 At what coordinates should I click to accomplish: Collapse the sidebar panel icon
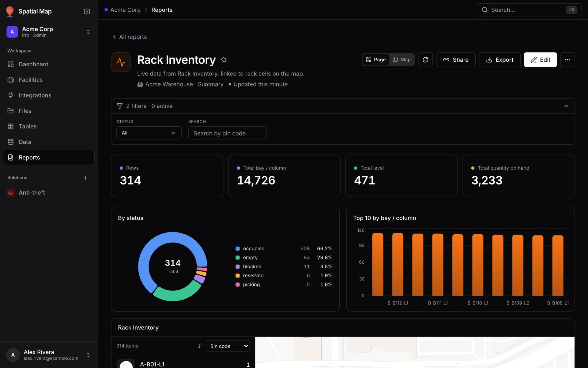point(87,11)
